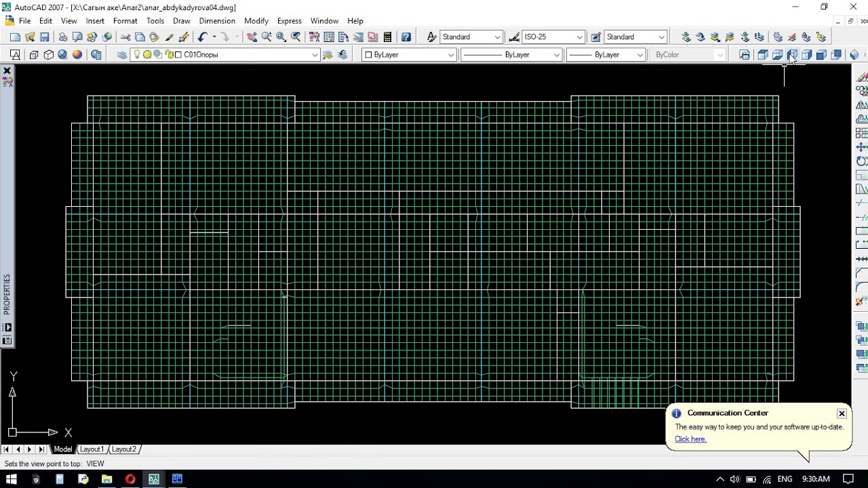Open Named Views icon in View toolbar
868x488 pixels.
click(x=745, y=55)
